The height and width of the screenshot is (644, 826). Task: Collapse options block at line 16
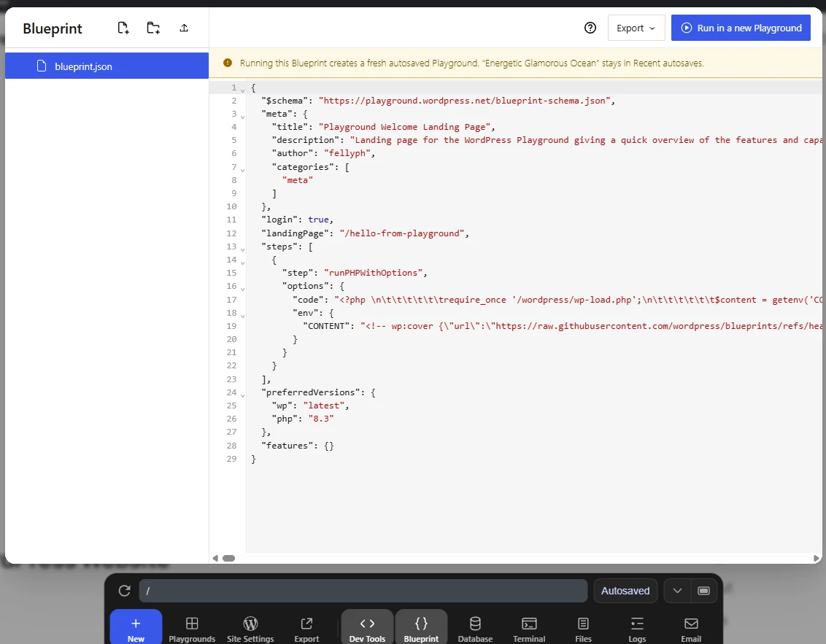coord(242,288)
